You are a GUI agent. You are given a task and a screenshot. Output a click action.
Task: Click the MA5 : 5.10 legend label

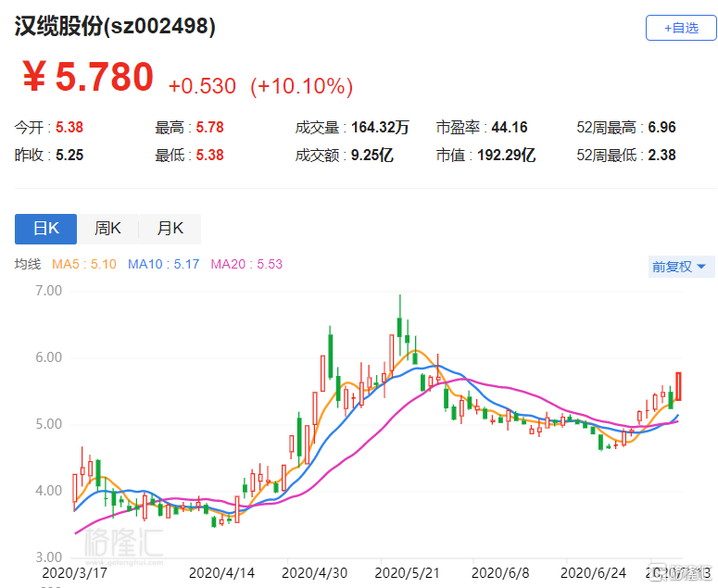coord(83,264)
